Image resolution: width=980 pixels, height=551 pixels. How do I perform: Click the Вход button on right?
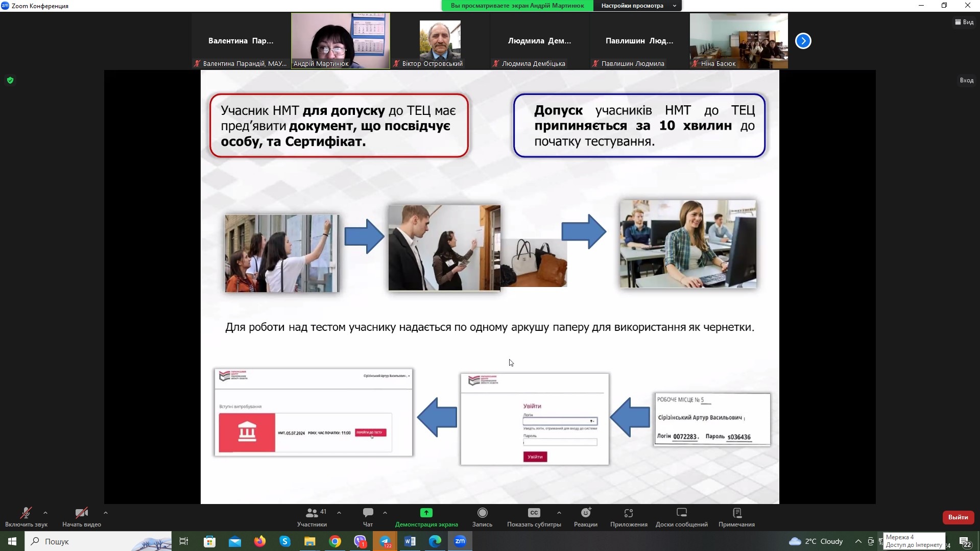click(966, 80)
